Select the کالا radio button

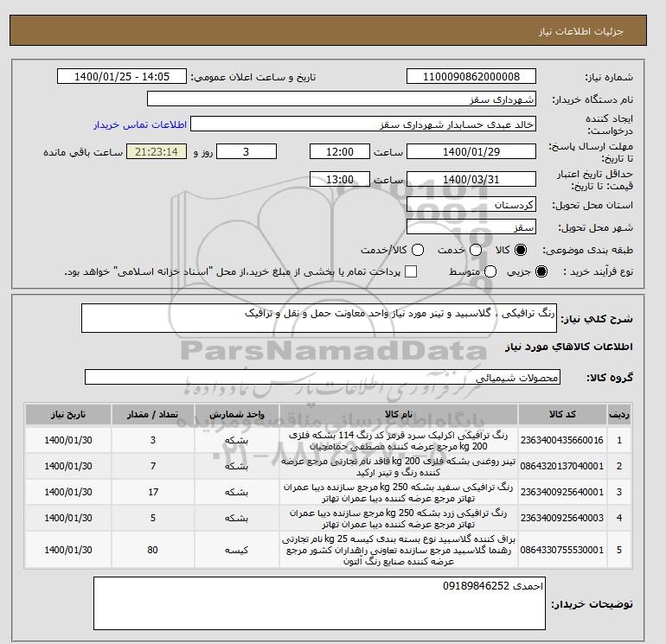(521, 250)
